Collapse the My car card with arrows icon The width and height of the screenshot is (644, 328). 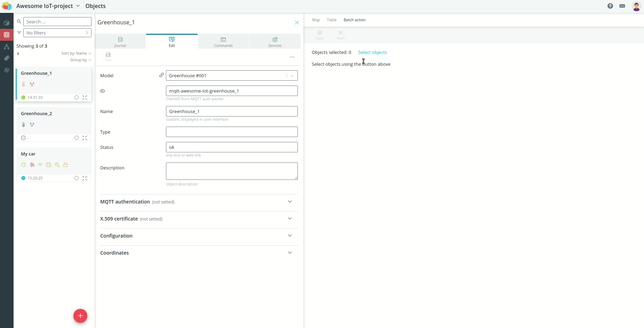[x=85, y=178]
